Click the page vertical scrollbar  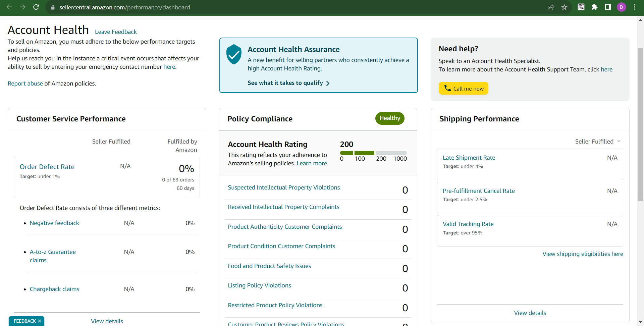coord(640,124)
